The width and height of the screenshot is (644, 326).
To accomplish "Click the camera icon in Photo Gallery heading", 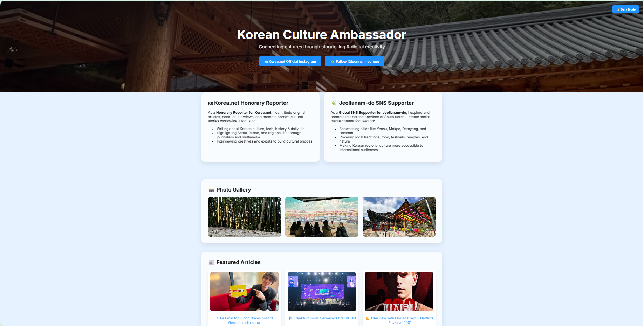I will point(211,190).
